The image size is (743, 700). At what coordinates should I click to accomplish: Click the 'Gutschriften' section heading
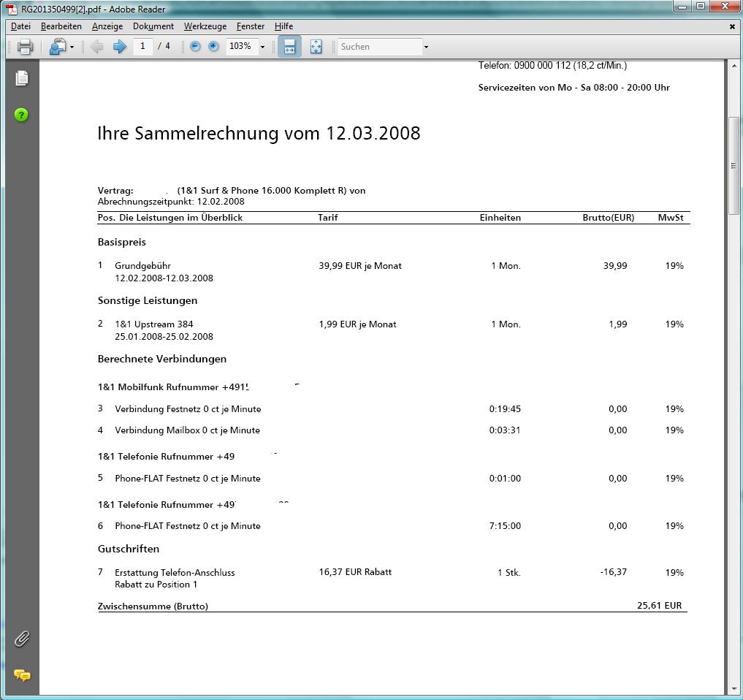(x=129, y=549)
